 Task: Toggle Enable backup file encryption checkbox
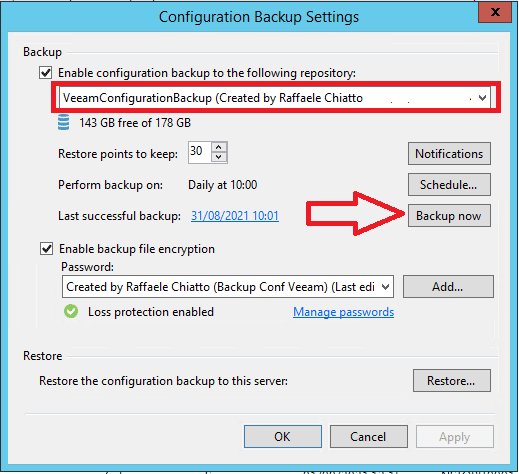pos(46,249)
